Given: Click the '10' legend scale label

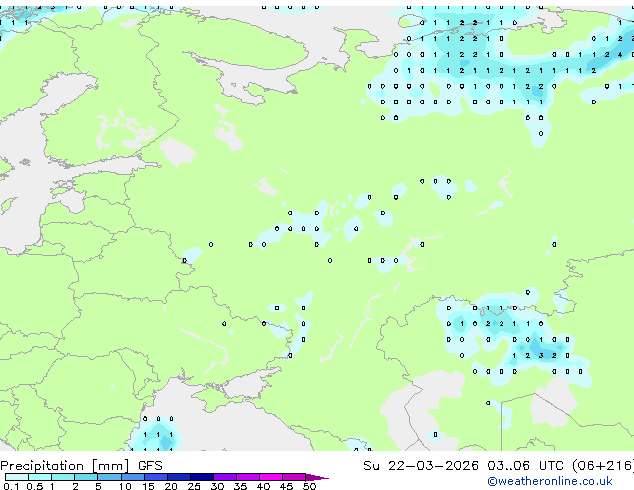Looking at the screenshot, I should pyautogui.click(x=125, y=486).
